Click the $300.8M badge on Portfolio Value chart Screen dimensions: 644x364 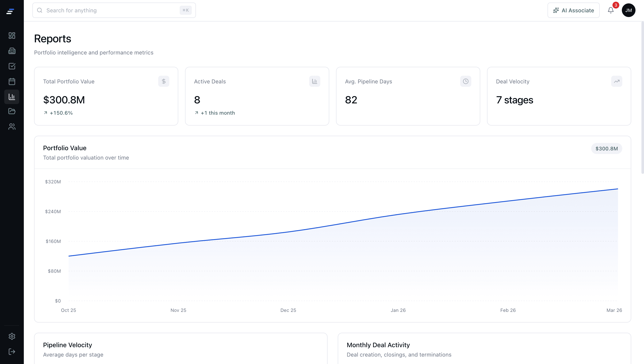click(607, 148)
